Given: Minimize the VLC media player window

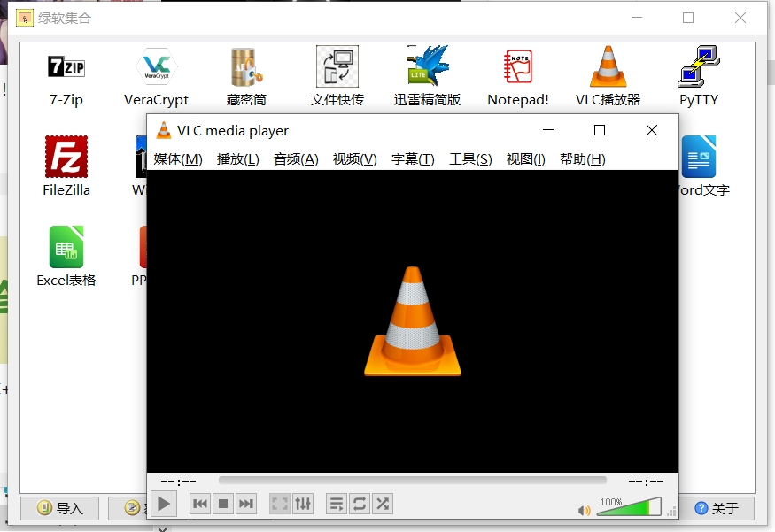Looking at the screenshot, I should coord(548,130).
